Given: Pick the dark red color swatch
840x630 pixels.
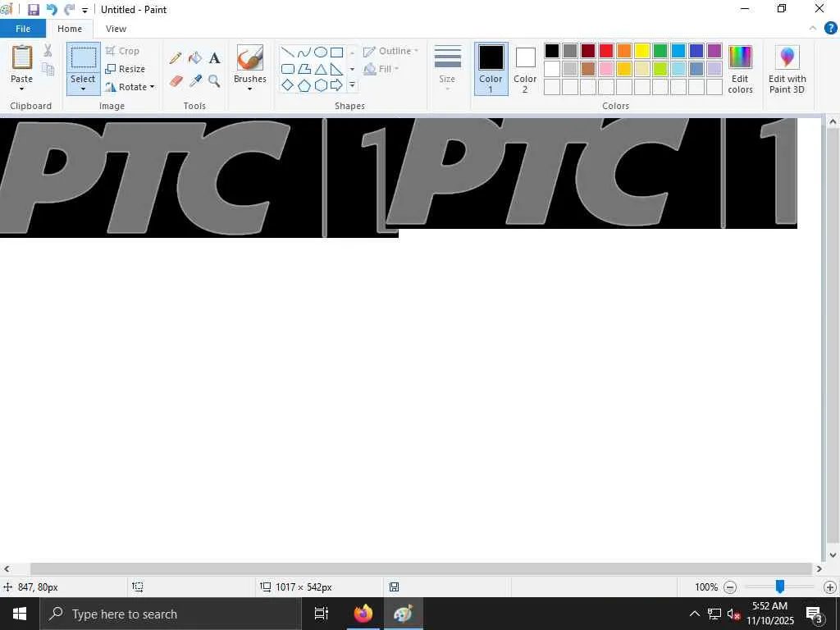Looking at the screenshot, I should click(x=588, y=51).
